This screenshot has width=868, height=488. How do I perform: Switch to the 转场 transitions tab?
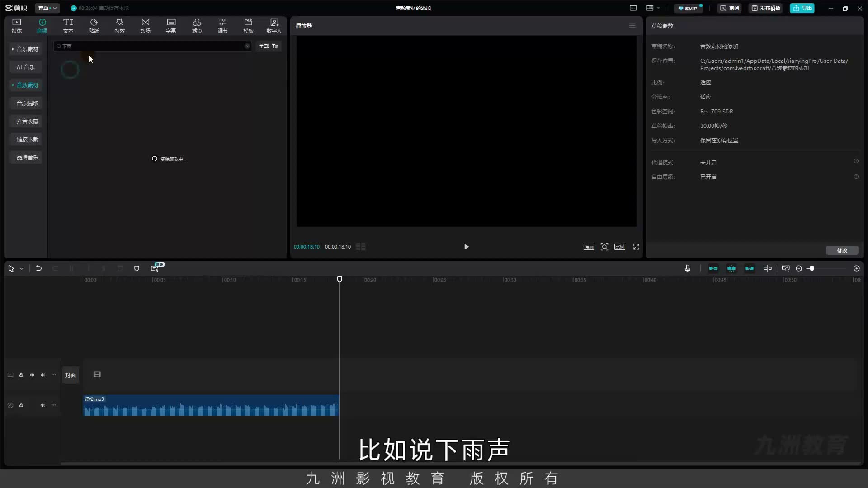(x=146, y=26)
